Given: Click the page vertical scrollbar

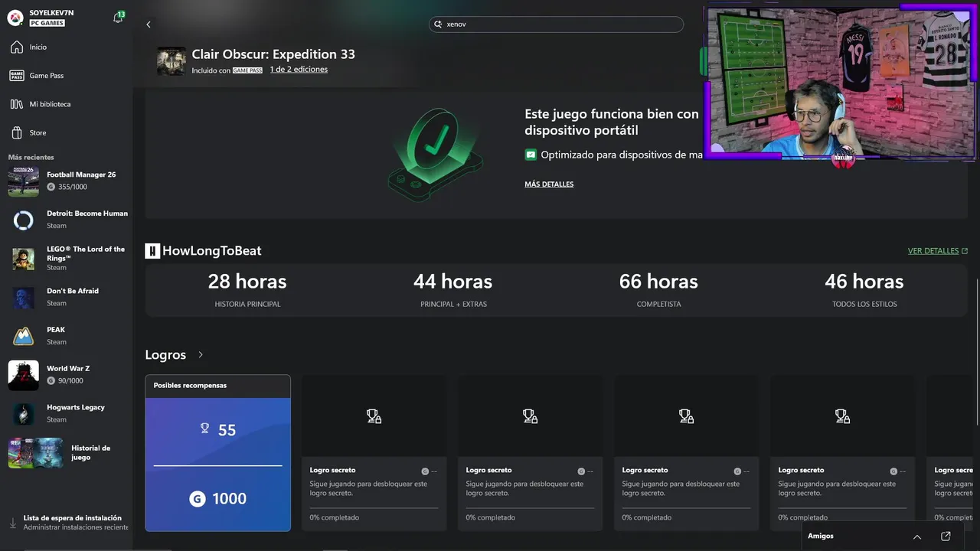Looking at the screenshot, I should click(x=977, y=352).
